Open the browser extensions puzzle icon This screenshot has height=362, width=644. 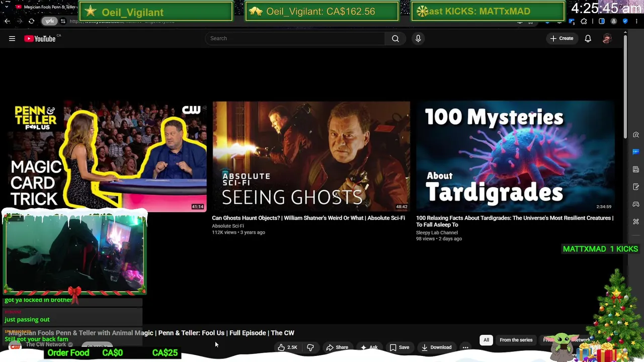point(584,21)
